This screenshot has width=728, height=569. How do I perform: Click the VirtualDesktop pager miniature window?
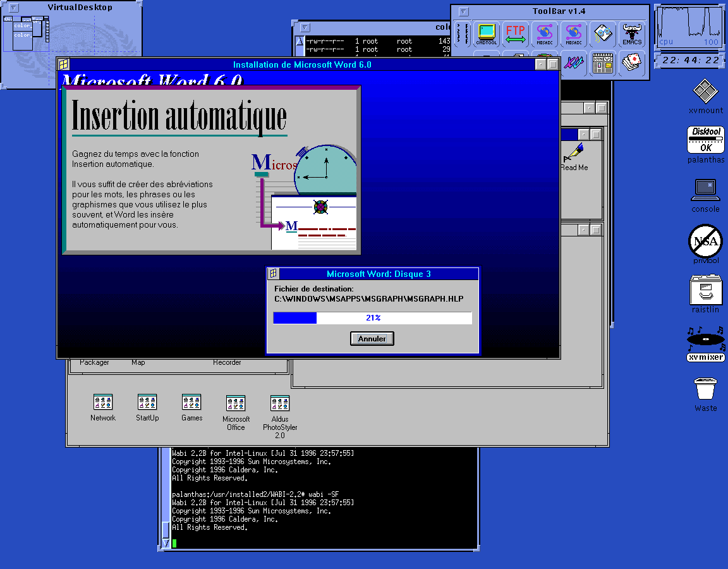26,34
